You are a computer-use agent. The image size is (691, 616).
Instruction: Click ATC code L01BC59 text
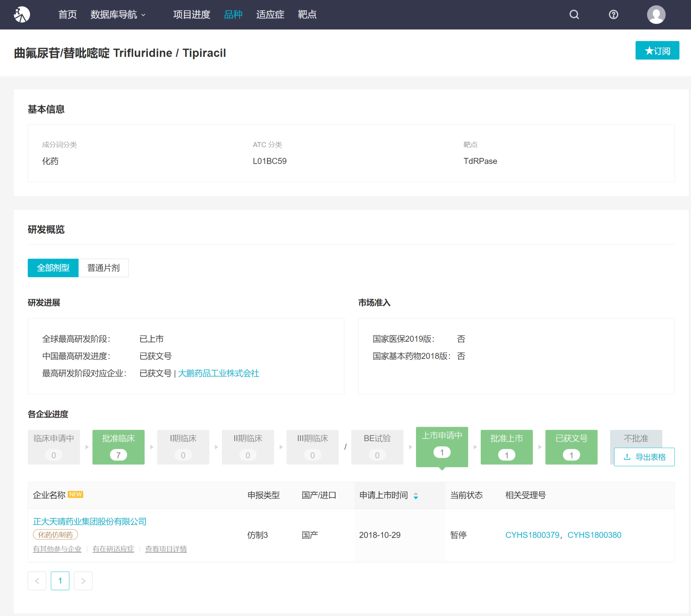[270, 161]
